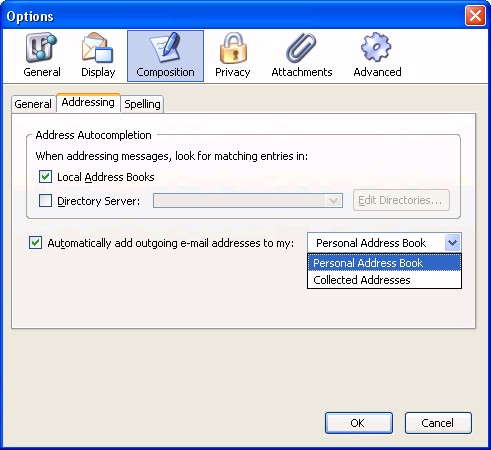The width and height of the screenshot is (491, 450).
Task: Click the OK button
Action: point(359,423)
